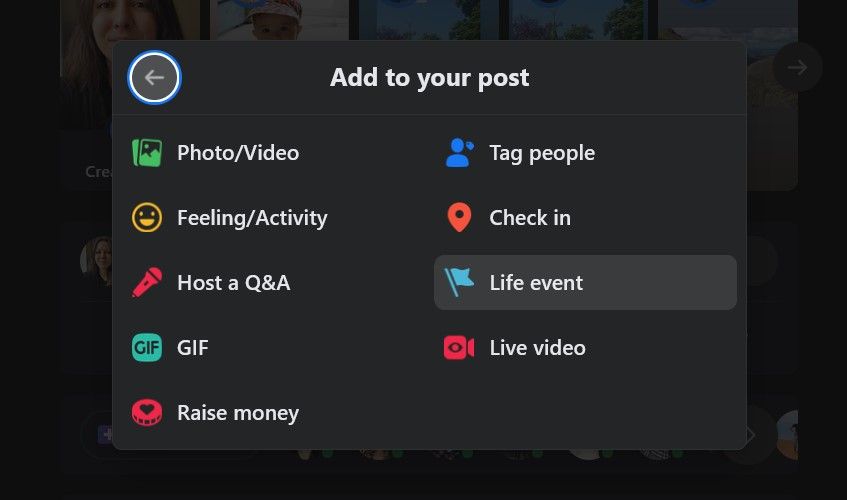Click the Tag people person icon
This screenshot has height=500, width=847.
click(459, 153)
